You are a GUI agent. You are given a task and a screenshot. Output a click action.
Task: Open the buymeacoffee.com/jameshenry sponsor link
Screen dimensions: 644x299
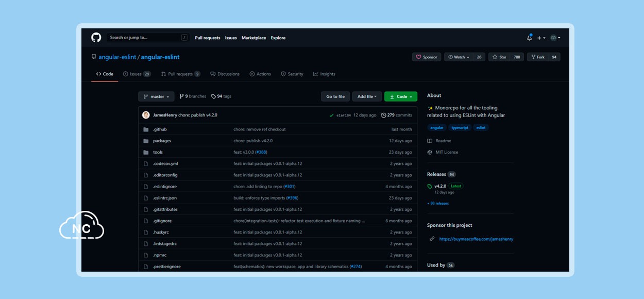[476, 239]
